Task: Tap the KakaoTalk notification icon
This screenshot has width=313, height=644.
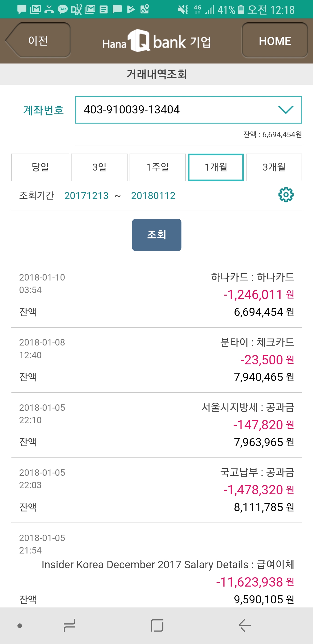Action: click(63, 9)
